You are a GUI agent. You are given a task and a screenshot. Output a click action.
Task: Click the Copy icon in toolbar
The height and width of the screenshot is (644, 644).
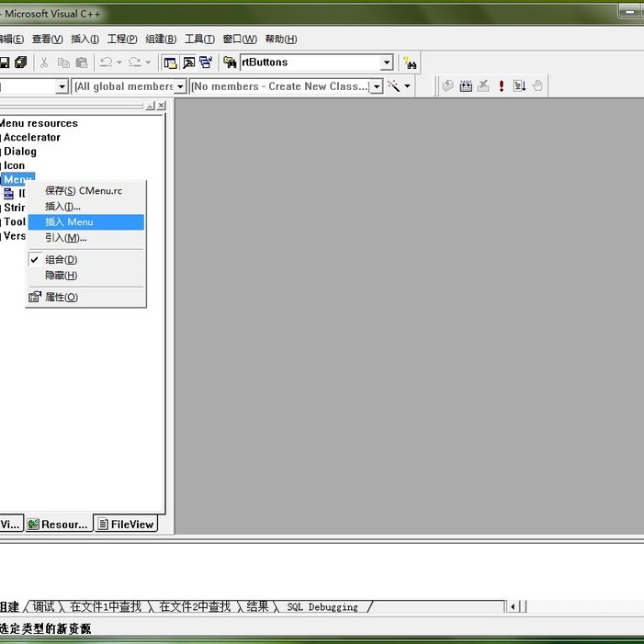63,62
